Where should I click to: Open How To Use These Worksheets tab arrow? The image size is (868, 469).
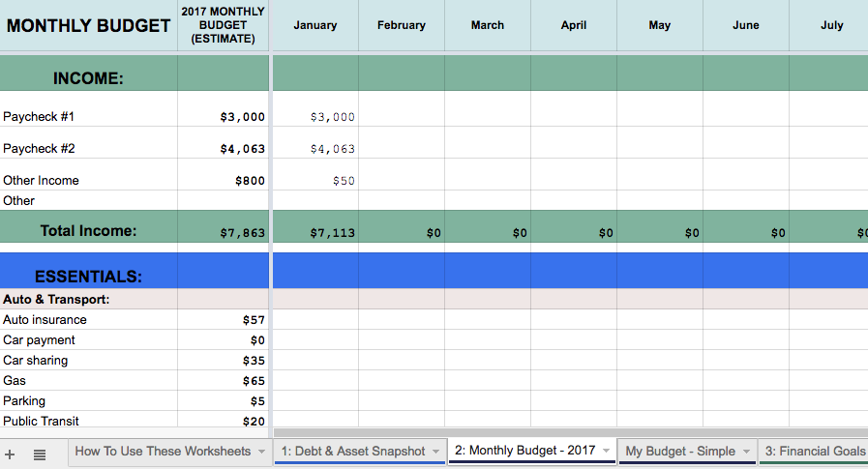pos(261,452)
